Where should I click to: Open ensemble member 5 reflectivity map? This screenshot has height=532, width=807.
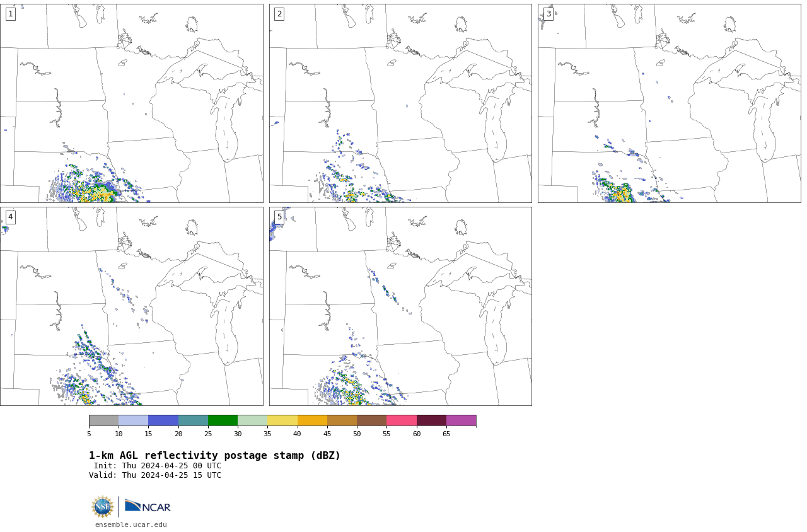pyautogui.click(x=400, y=306)
